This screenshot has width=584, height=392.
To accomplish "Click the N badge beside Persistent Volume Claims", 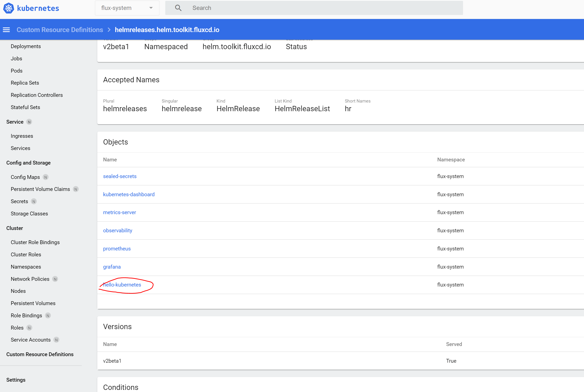I will [76, 189].
